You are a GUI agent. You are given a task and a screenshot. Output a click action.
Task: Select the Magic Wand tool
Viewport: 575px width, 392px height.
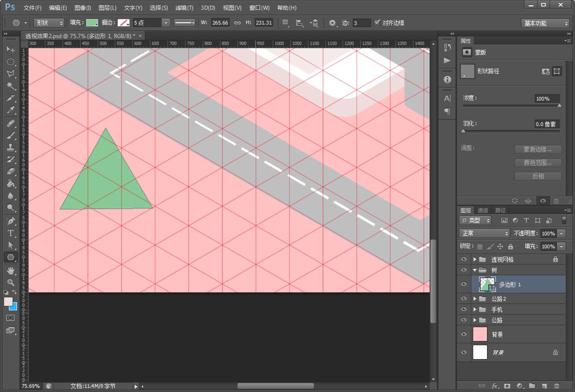click(11, 86)
